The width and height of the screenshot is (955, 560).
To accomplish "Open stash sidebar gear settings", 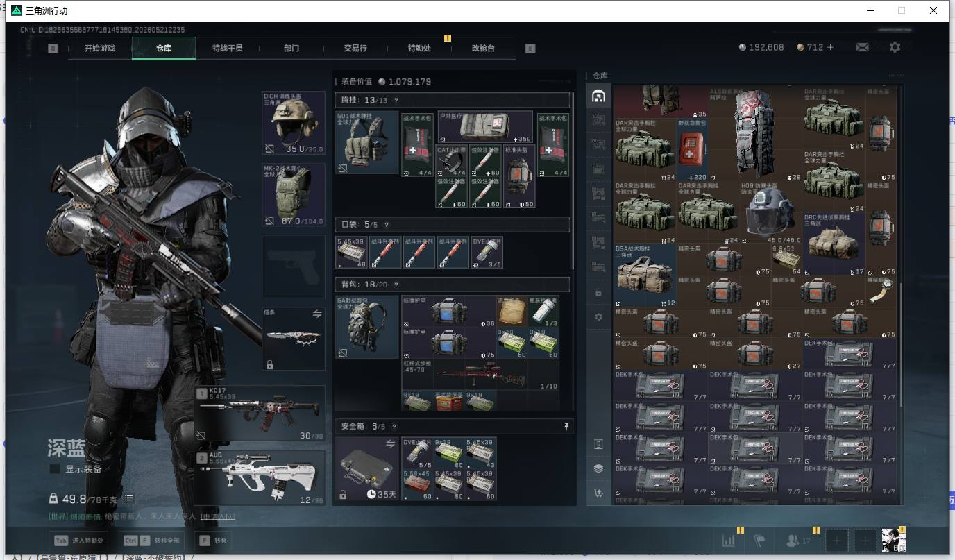I will 598,317.
